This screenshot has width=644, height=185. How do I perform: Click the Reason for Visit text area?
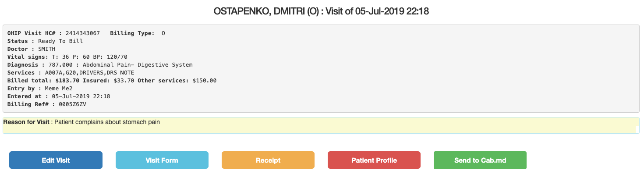(x=321, y=125)
